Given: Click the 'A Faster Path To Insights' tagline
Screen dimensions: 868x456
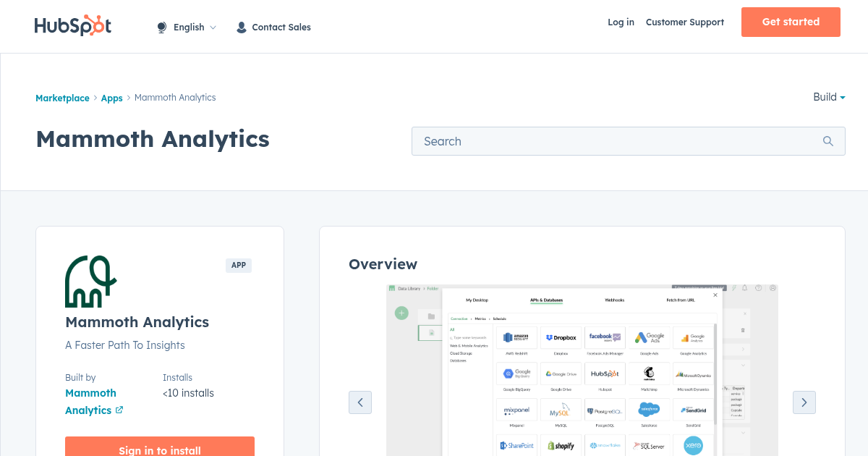Looking at the screenshot, I should 125,345.
